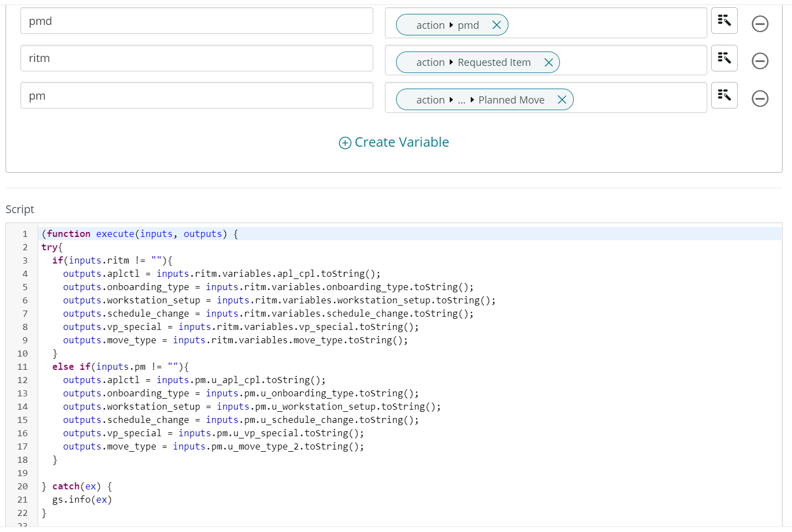Click the plus icon beside Create Variable

344,143
